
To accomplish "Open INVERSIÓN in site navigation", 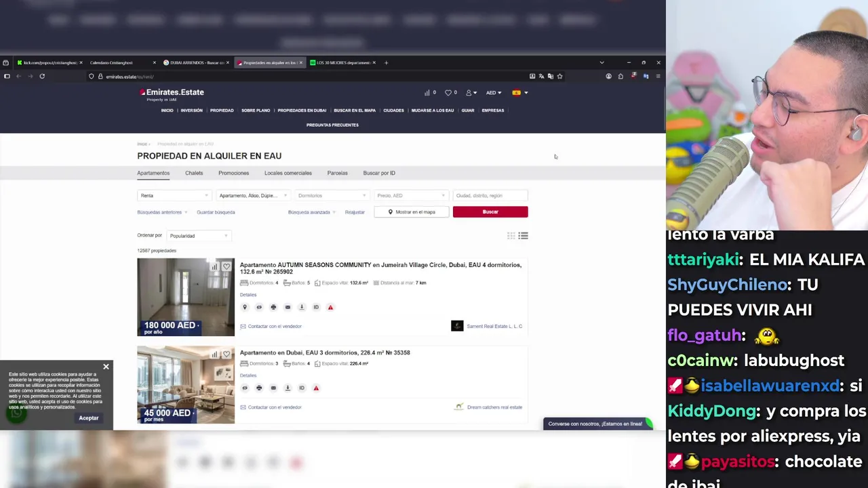I will [191, 110].
